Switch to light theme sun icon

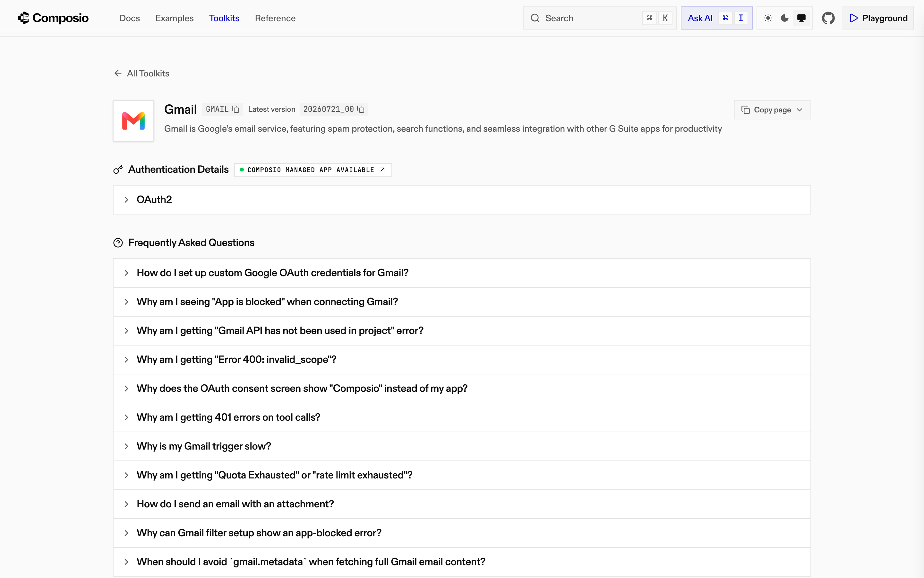tap(768, 18)
